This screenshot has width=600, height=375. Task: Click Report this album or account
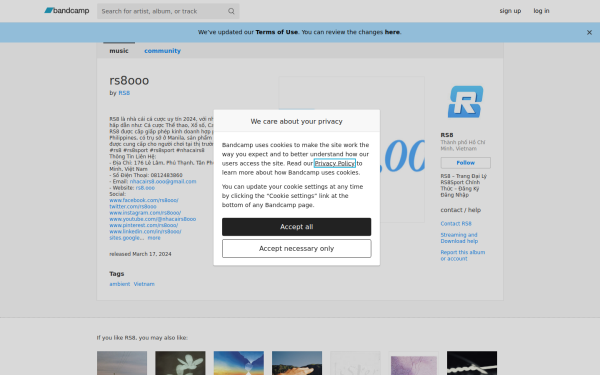pyautogui.click(x=463, y=255)
